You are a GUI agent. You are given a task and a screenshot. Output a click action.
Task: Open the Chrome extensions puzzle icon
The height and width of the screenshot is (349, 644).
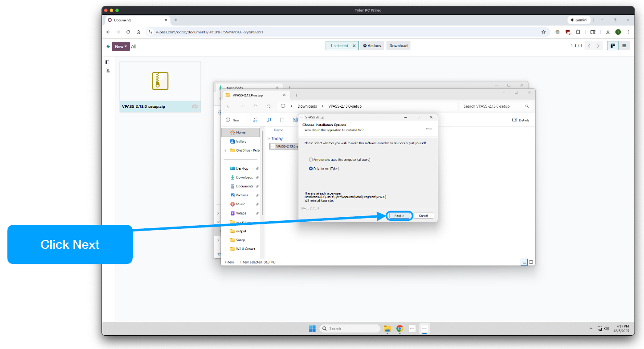click(578, 32)
